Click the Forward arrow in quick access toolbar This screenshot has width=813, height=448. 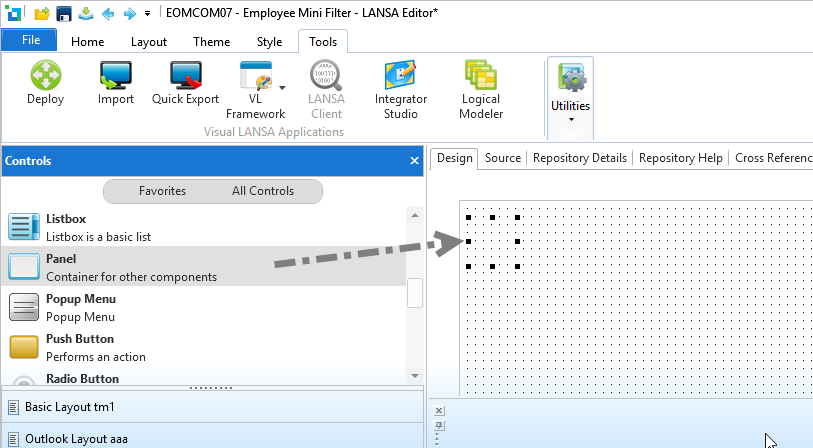pyautogui.click(x=130, y=13)
